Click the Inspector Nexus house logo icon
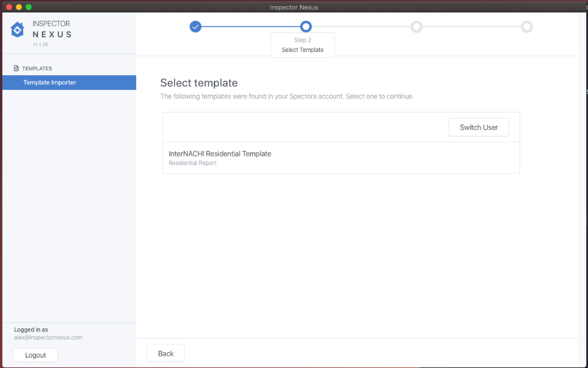Viewport: 588px width, 368px height. tap(18, 30)
